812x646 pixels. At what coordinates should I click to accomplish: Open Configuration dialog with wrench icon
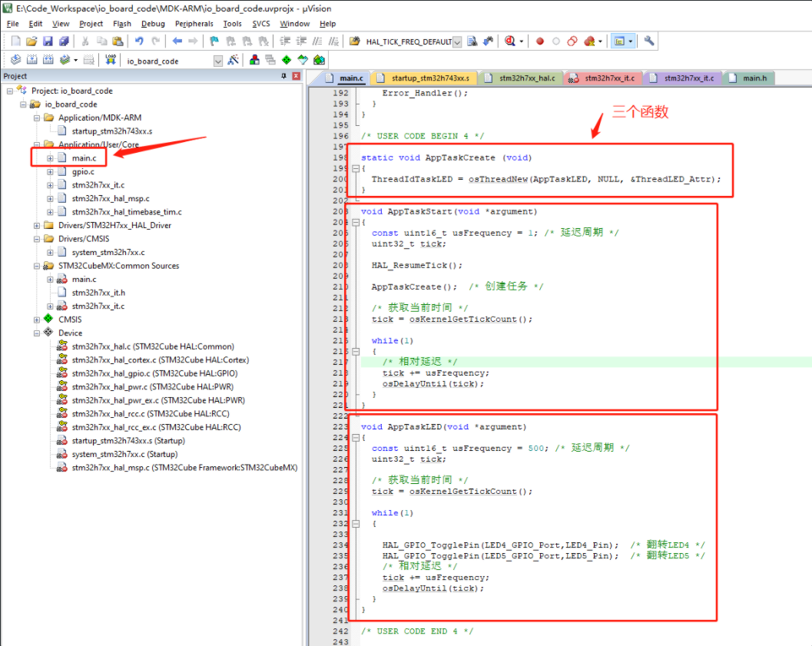pos(650,41)
